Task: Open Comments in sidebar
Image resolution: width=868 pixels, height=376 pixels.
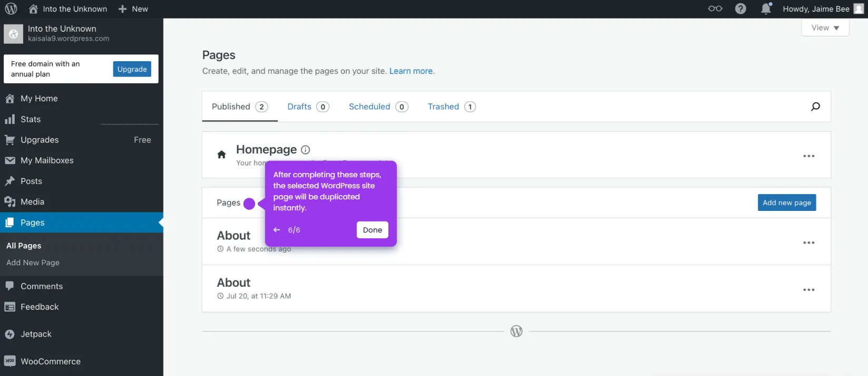Action: [x=82, y=286]
